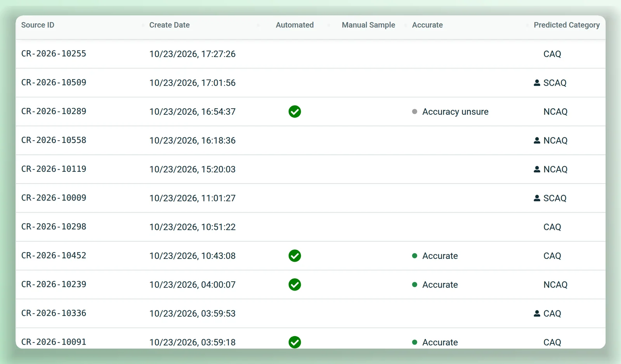Select source ID CR-2026-10009
The width and height of the screenshot is (621, 364).
54,198
